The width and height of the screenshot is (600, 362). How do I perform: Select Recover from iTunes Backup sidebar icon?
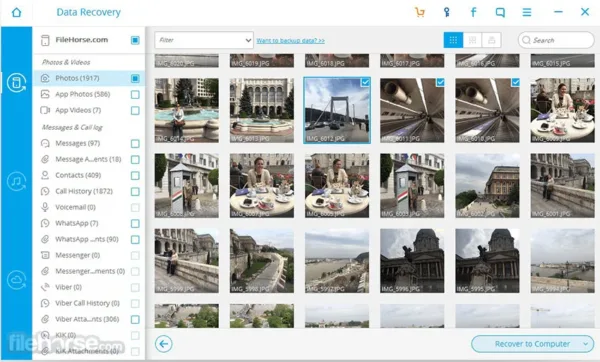click(16, 181)
